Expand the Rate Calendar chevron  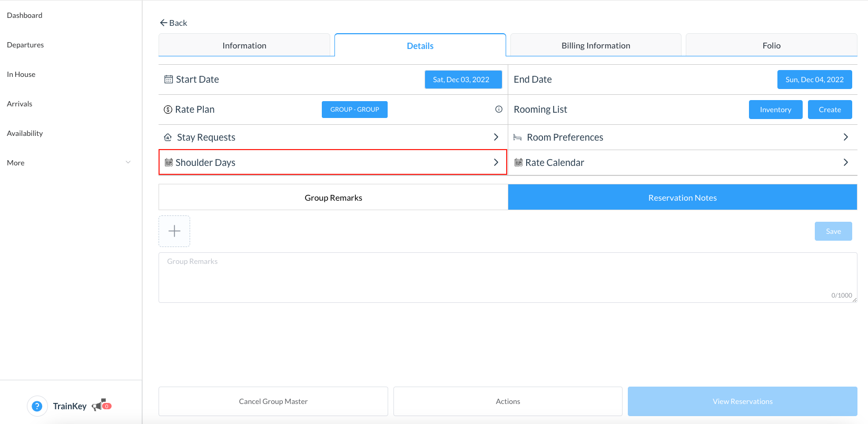coord(845,162)
